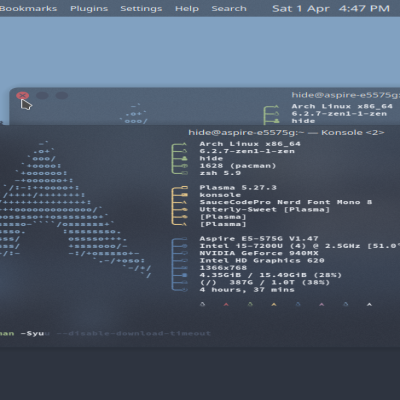Click the '--disable-download-timeout' autosuggestion
This screenshot has height=400, width=400.
134,333
